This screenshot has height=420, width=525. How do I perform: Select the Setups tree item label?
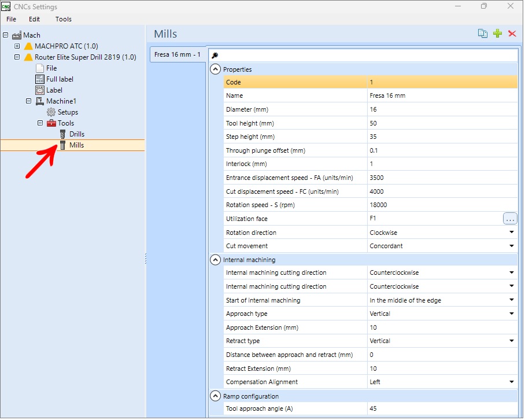tap(68, 112)
